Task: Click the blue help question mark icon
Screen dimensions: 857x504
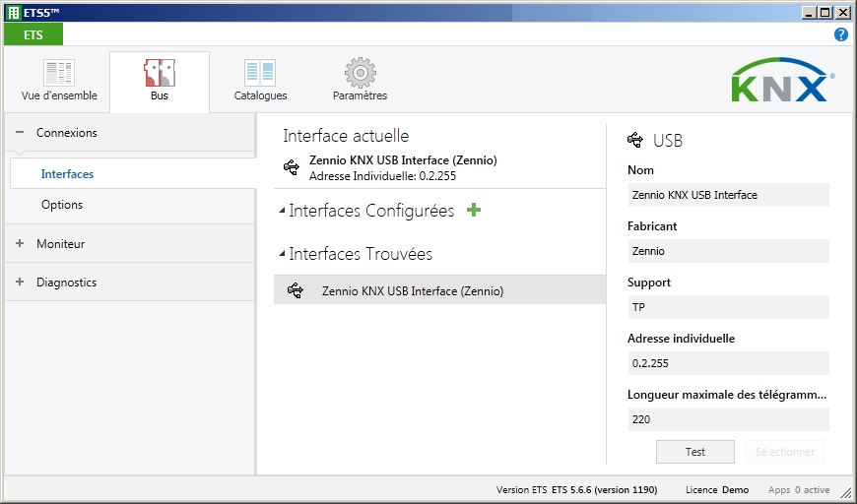Action: (x=840, y=35)
